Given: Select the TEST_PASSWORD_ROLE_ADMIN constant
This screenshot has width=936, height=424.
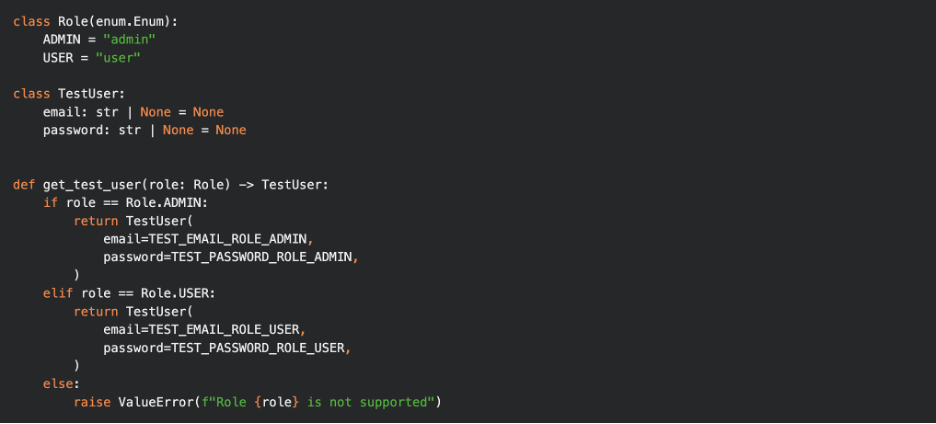Looking at the screenshot, I should (x=252, y=257).
